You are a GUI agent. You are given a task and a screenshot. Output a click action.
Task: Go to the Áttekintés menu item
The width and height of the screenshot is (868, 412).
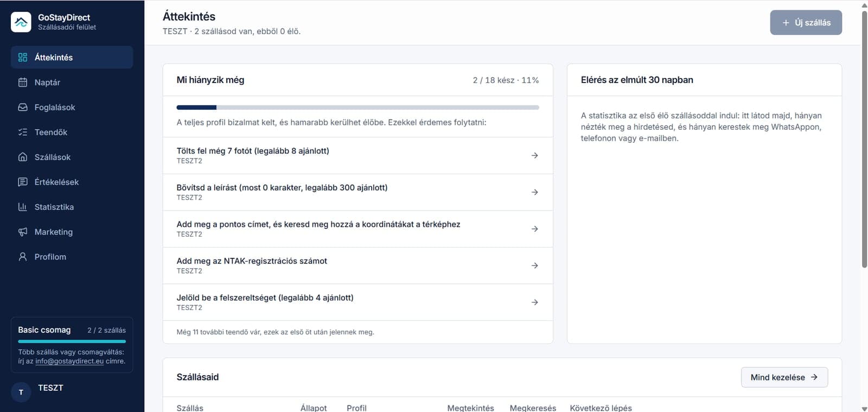[72, 58]
